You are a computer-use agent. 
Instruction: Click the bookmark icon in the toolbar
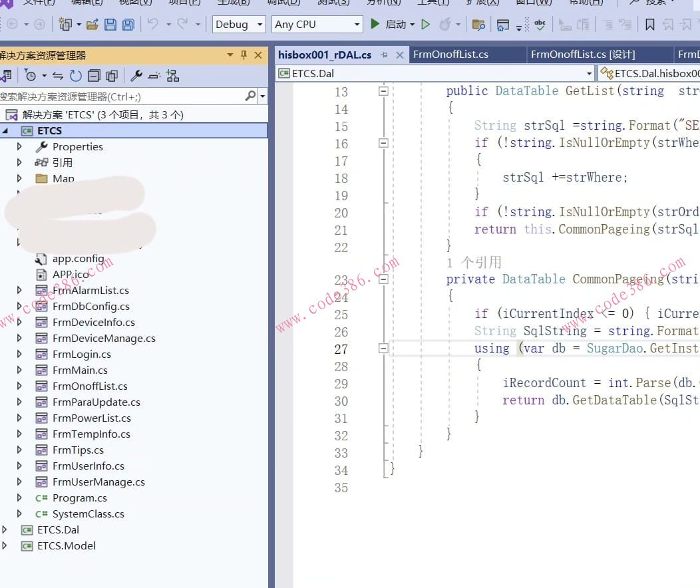coord(650,25)
